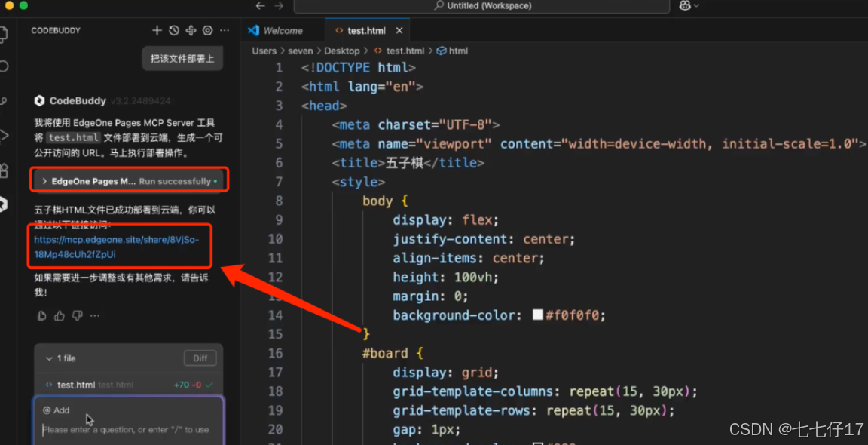Focus the CodeBuddy question input field

(128, 429)
